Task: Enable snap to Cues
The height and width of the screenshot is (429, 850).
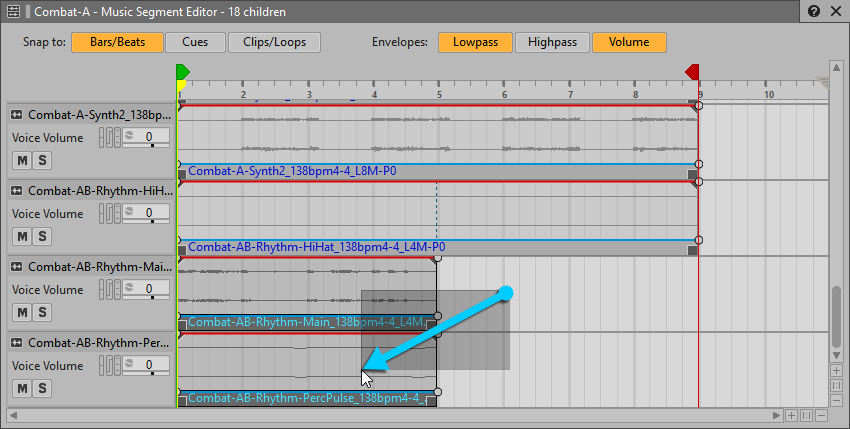Action: tap(195, 42)
